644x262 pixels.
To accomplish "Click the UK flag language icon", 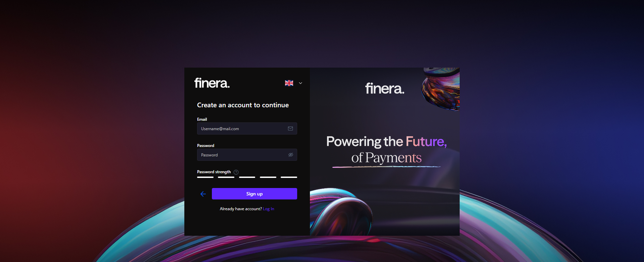I will tap(289, 83).
